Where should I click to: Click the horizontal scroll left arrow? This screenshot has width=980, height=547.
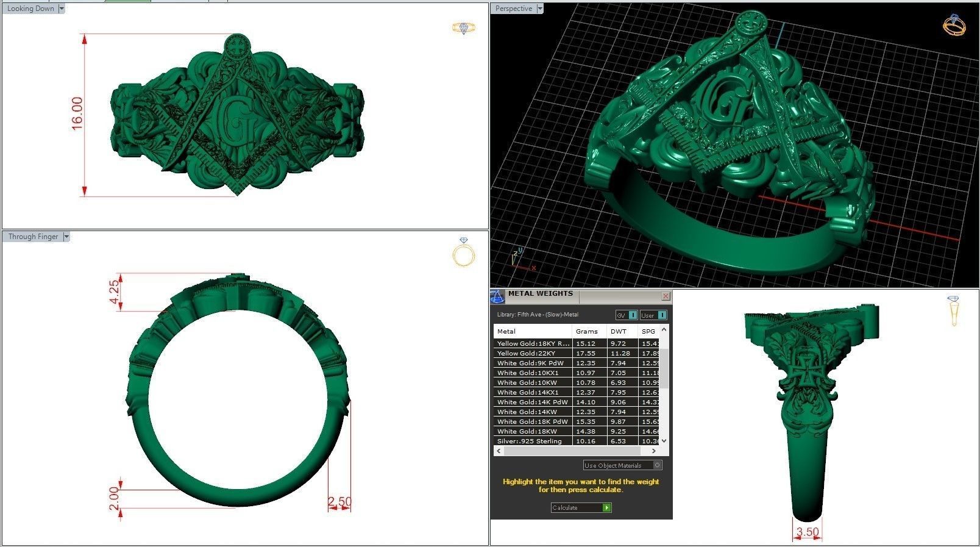[x=499, y=451]
